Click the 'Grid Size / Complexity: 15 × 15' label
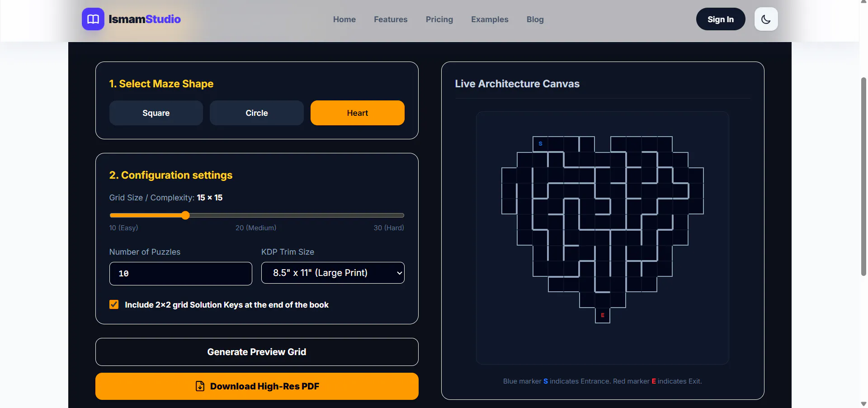The width and height of the screenshot is (868, 408). pos(166,198)
